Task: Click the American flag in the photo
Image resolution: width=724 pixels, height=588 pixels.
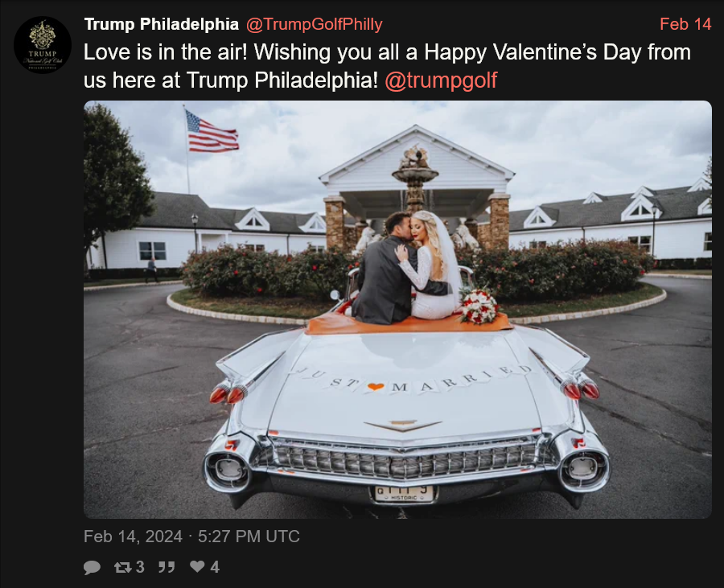Action: [x=211, y=132]
